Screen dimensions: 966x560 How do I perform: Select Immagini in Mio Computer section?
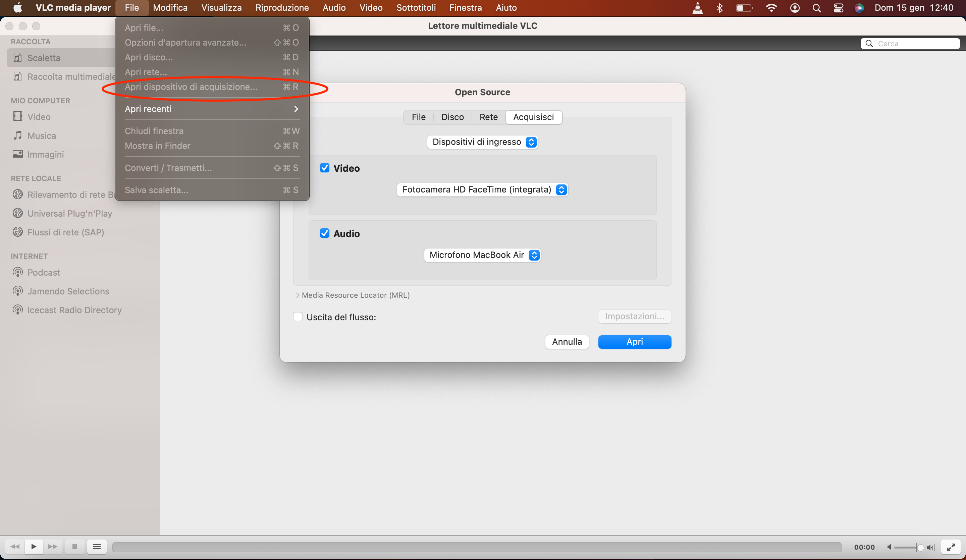(45, 155)
